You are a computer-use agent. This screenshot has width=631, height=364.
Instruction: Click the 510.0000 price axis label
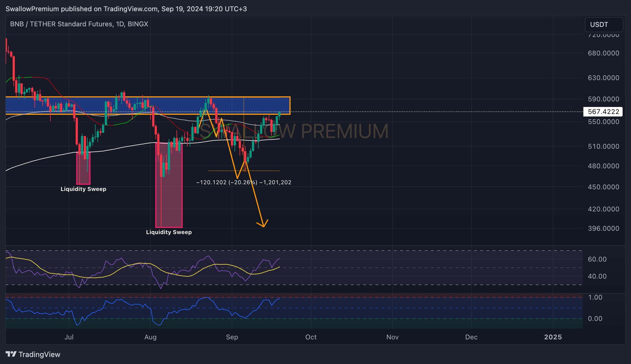(604, 146)
